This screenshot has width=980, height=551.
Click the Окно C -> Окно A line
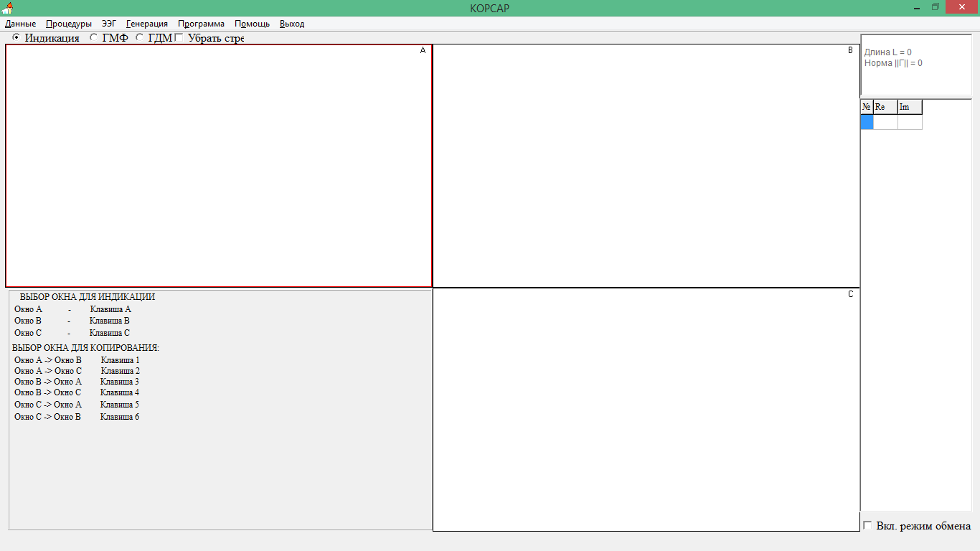coord(77,405)
